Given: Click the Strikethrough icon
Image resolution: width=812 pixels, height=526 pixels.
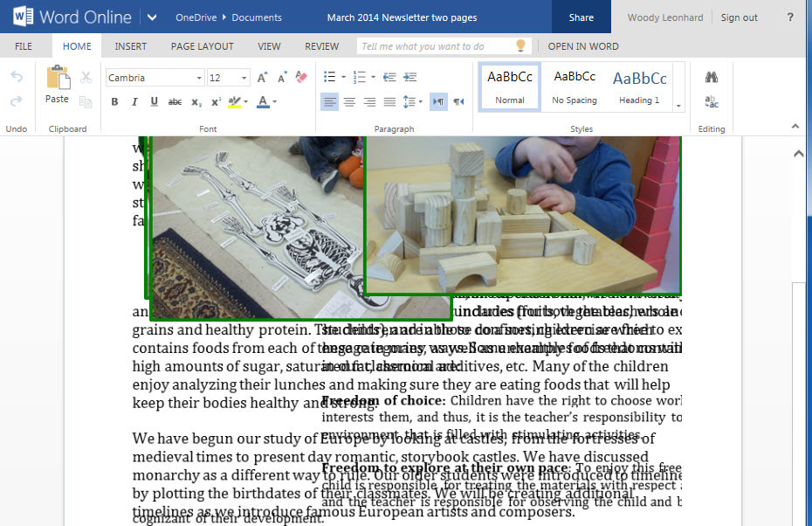Looking at the screenshot, I should pos(175,102).
